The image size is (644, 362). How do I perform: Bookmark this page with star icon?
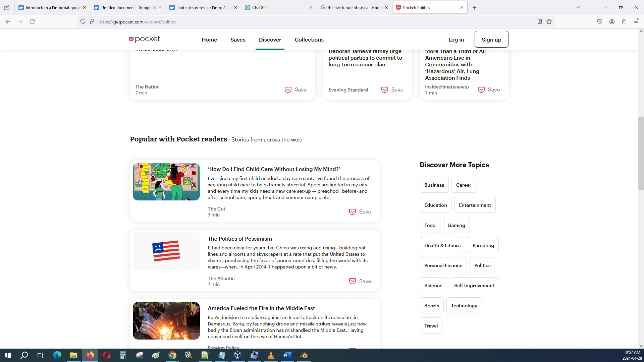(x=549, y=22)
